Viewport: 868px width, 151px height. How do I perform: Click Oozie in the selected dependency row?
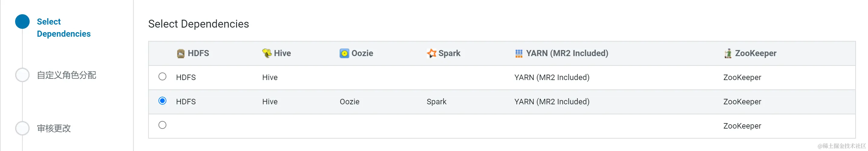tap(349, 102)
